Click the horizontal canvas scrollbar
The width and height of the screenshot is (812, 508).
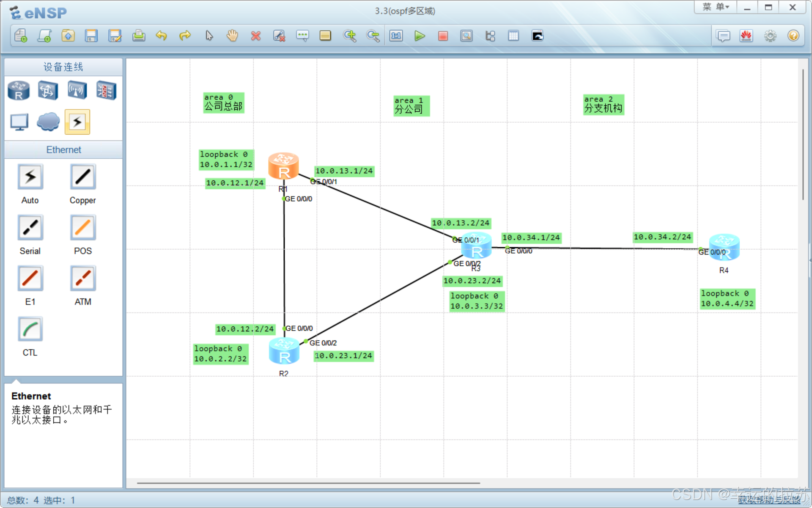tap(308, 483)
